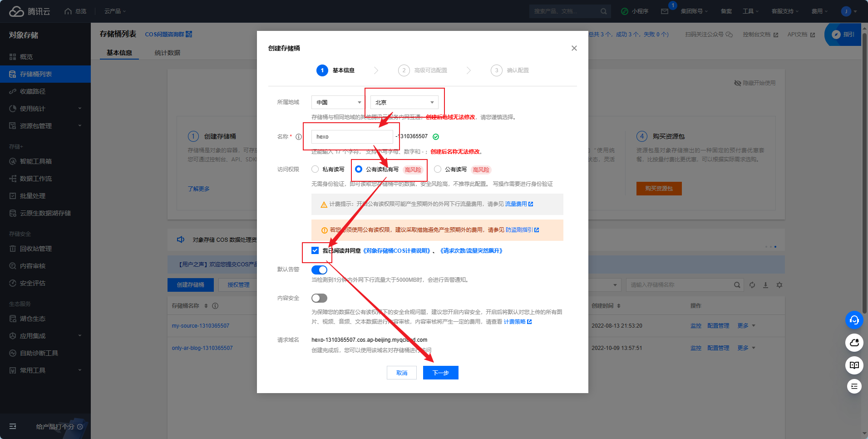
Task: Select 公有读私有写 access permission
Action: pyautogui.click(x=359, y=169)
